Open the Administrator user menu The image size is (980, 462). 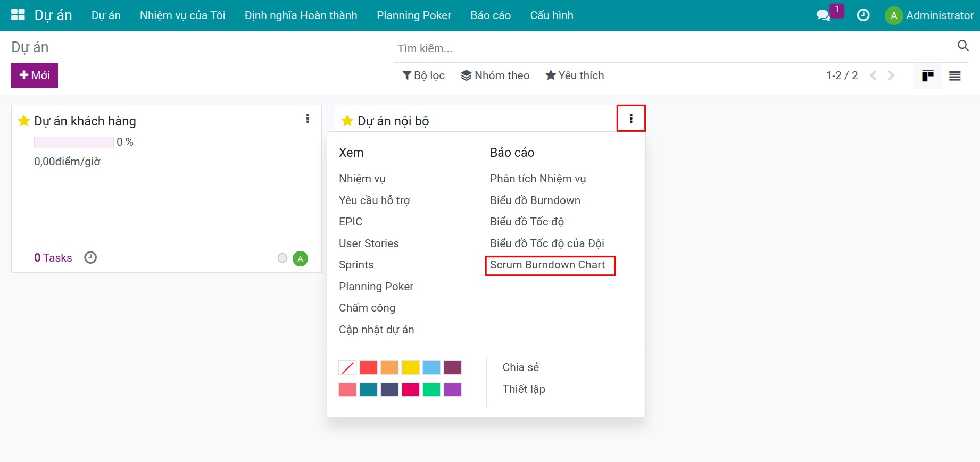[929, 15]
